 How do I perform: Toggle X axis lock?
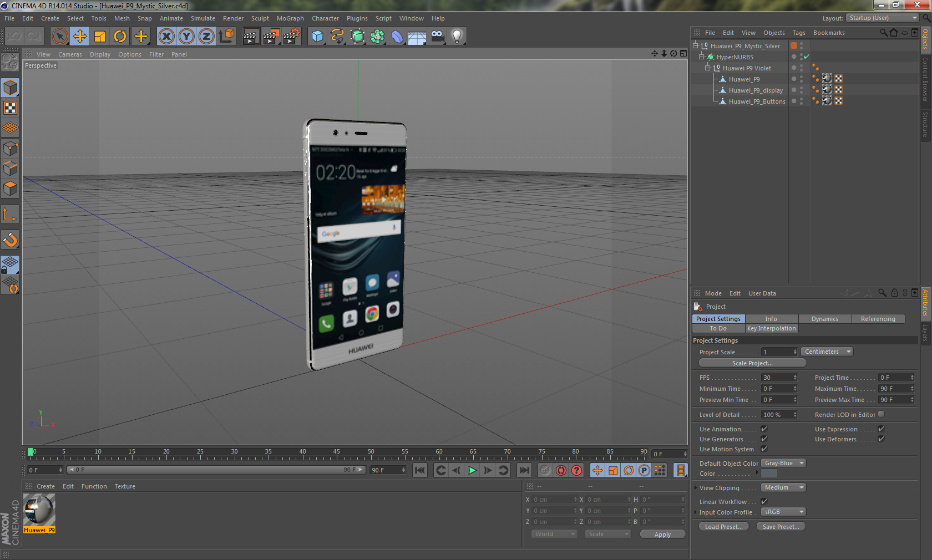click(166, 37)
